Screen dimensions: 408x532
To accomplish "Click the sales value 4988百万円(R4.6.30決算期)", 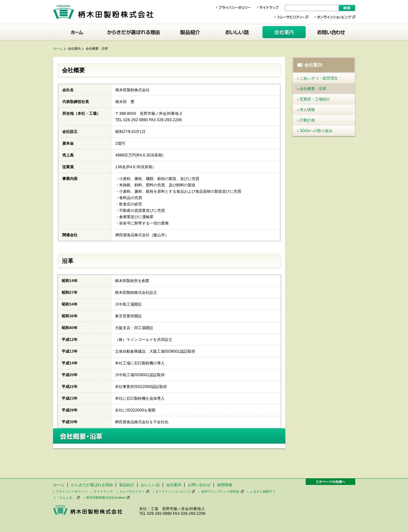I will click(140, 155).
